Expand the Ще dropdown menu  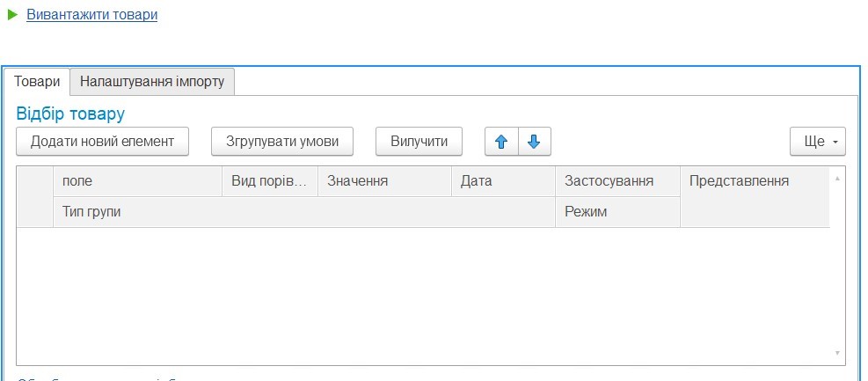click(818, 141)
